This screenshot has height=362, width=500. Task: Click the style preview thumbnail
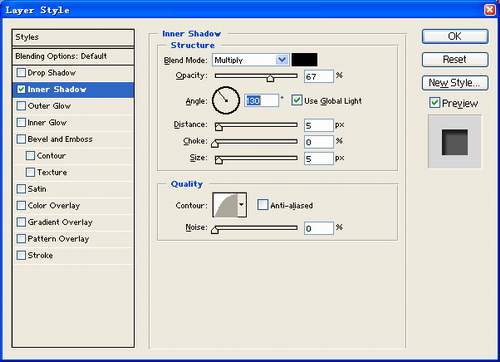point(455,142)
